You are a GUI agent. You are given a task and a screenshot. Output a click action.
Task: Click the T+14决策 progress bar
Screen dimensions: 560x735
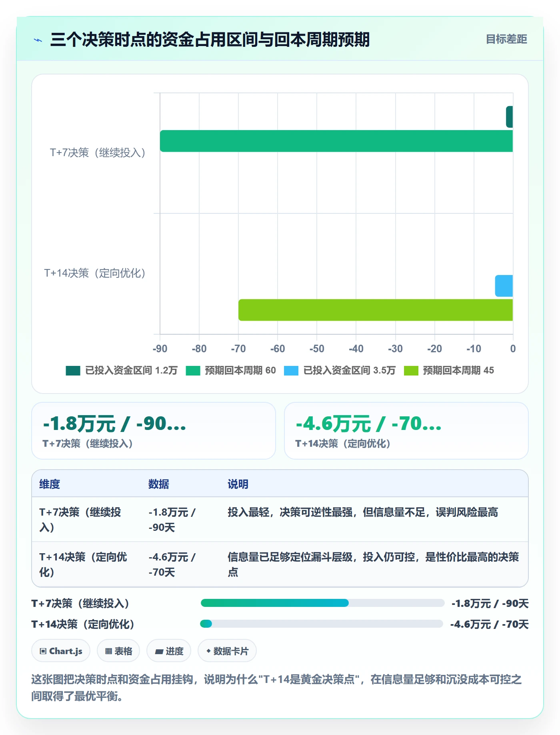tap(322, 624)
